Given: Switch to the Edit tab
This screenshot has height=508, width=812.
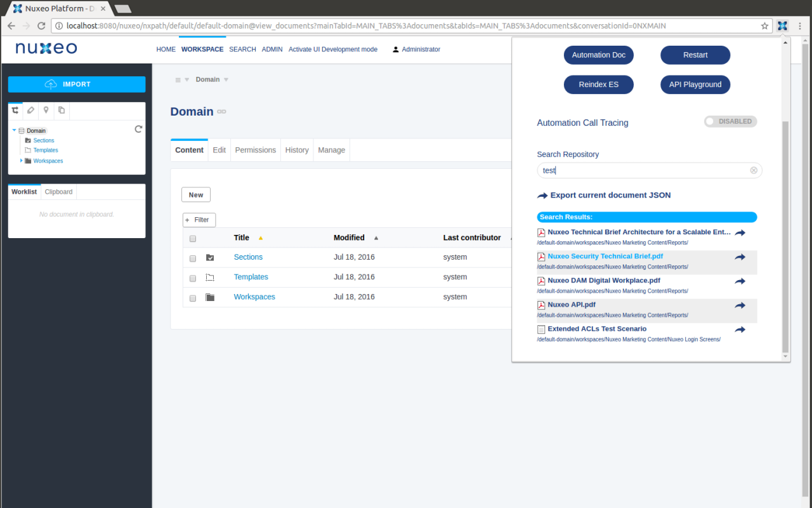Looking at the screenshot, I should (x=219, y=150).
